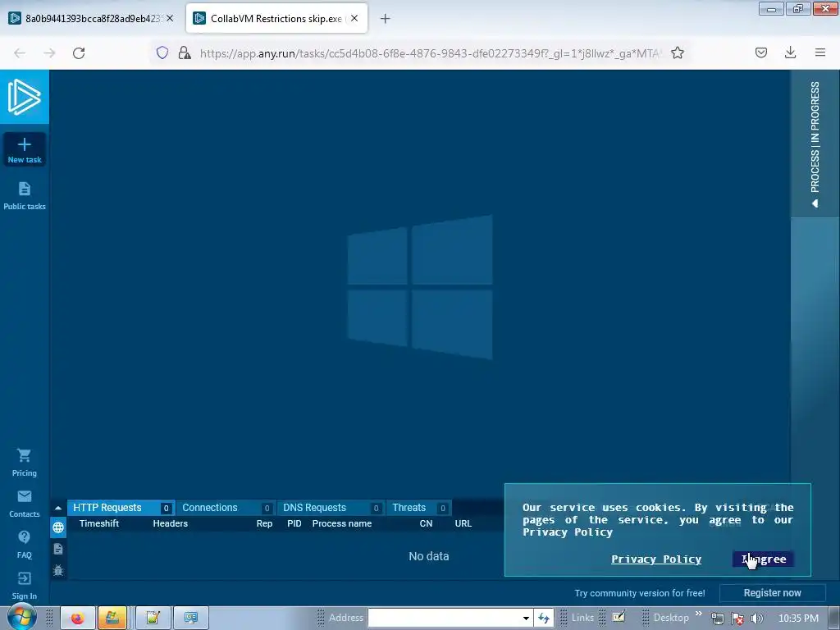This screenshot has width=840, height=630.
Task: Start a New task from sidebar
Action: (24, 150)
